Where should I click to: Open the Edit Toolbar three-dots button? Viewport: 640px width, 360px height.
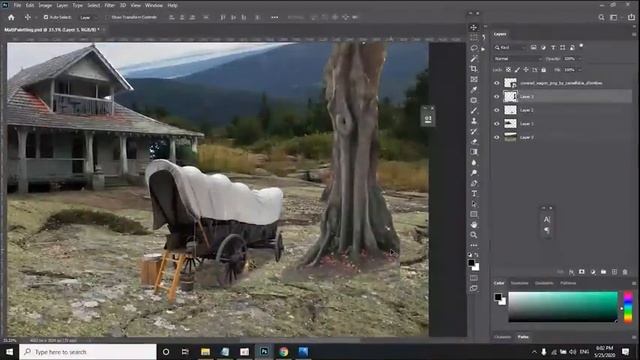click(473, 245)
